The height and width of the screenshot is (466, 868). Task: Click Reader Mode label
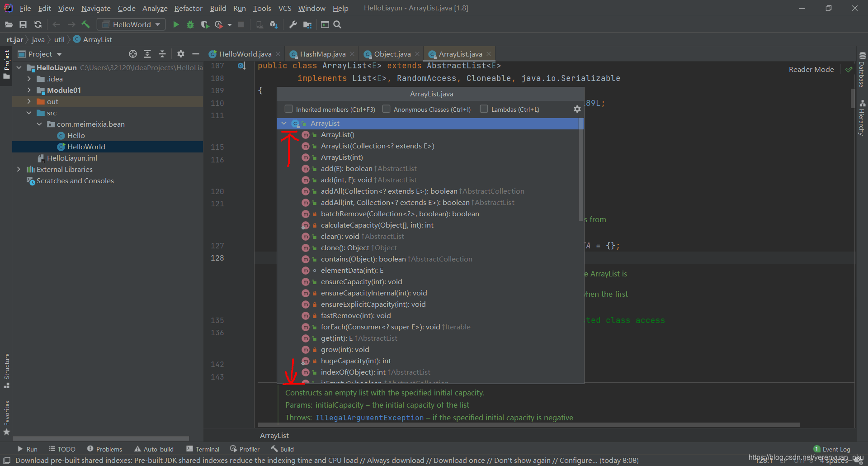click(811, 69)
